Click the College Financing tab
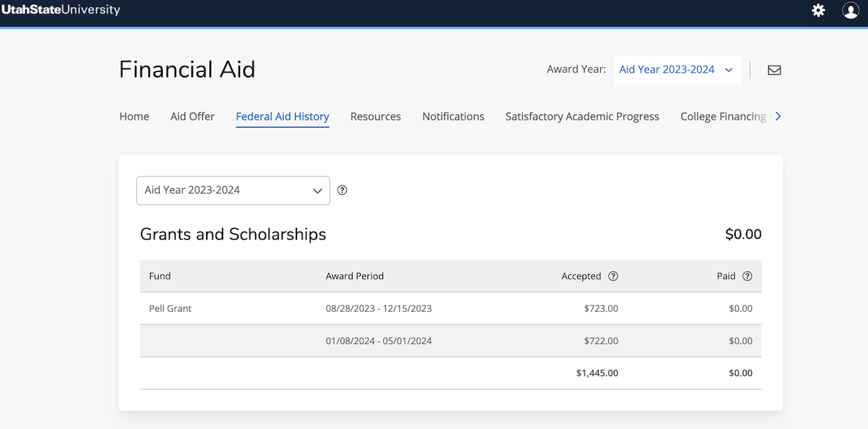Viewport: 868px width, 429px height. 723,116
